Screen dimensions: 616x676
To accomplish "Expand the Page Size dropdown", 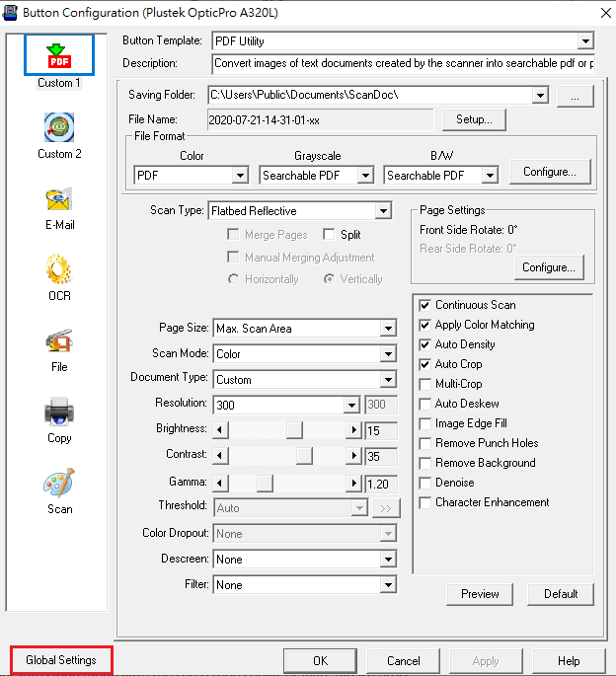I will [388, 329].
